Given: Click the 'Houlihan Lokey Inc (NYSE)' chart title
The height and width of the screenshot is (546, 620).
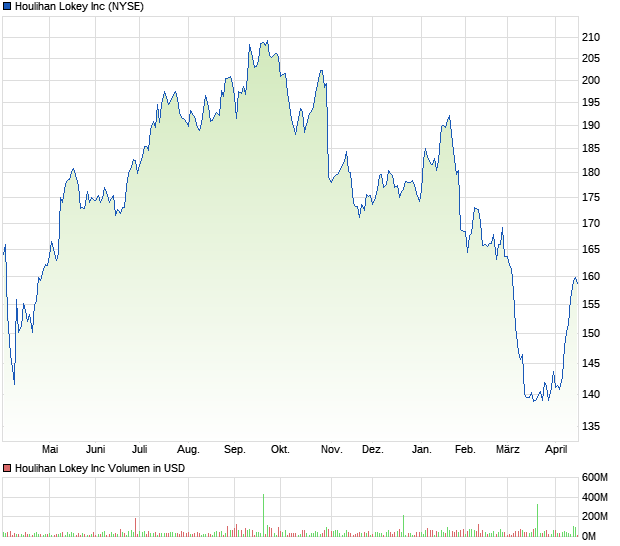Looking at the screenshot, I should pyautogui.click(x=79, y=6).
